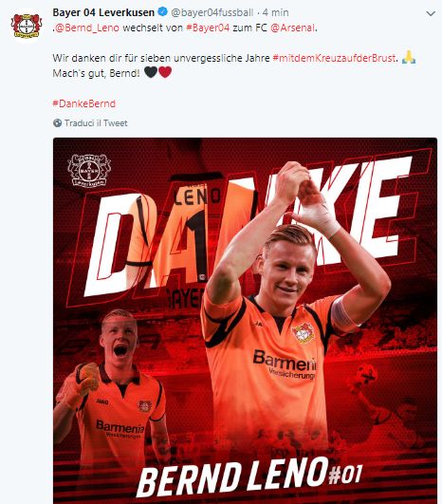442x504 pixels.
Task: Open the tweet options chevron menu
Action: tap(431, 13)
